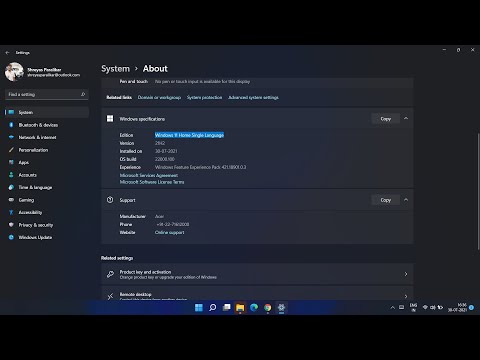The height and width of the screenshot is (360, 480).
Task: Open the Start menu from the taskbar
Action: tap(199, 307)
